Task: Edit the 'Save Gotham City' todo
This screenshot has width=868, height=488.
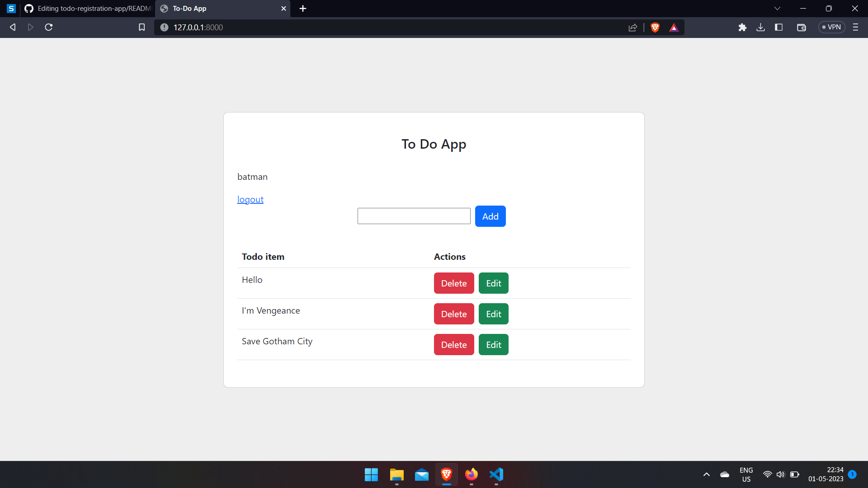Action: [493, 345]
